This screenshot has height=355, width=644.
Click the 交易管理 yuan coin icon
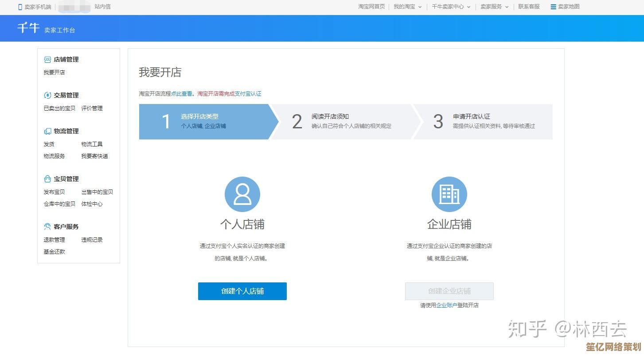(x=47, y=96)
